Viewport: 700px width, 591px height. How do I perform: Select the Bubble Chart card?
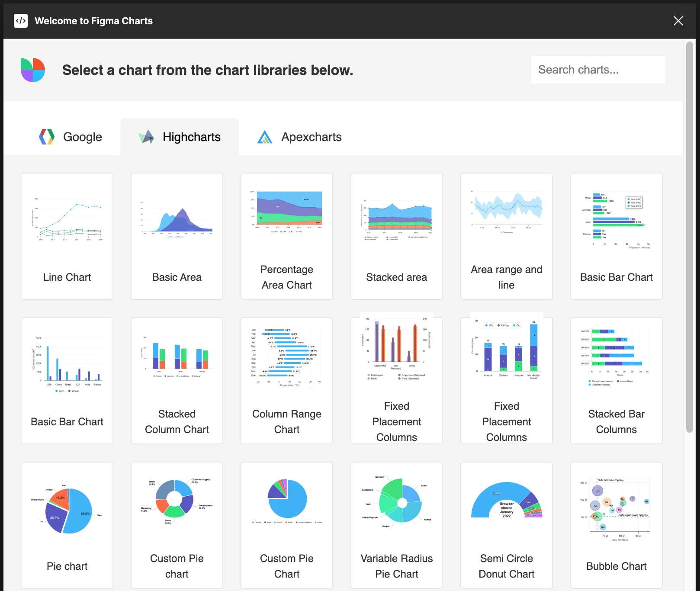tap(617, 525)
